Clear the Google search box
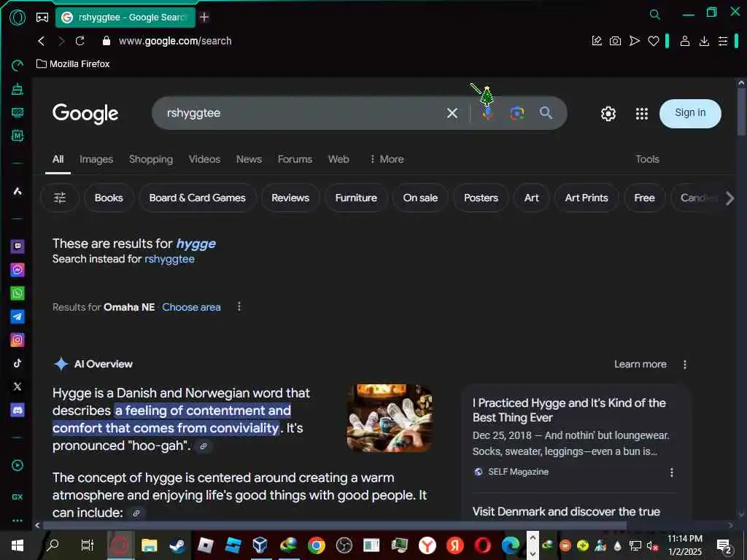The image size is (747, 560). coord(452,113)
